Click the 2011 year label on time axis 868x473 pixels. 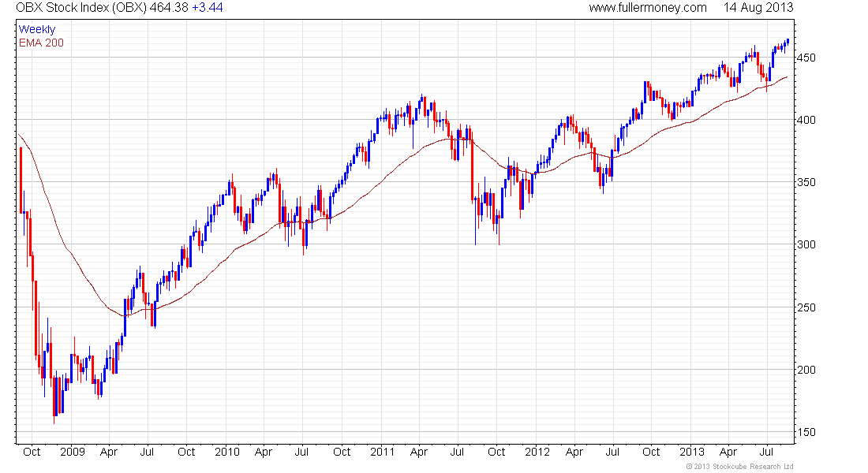[x=383, y=452]
